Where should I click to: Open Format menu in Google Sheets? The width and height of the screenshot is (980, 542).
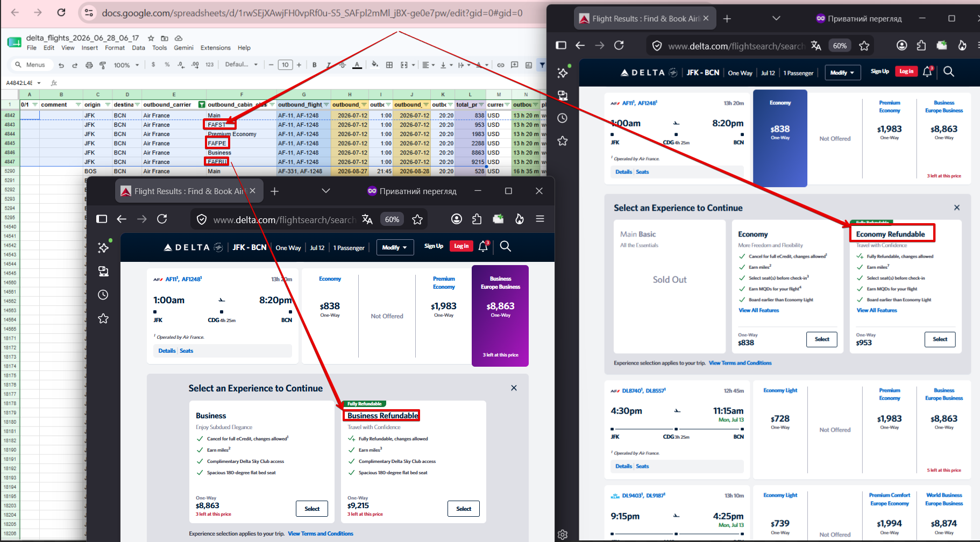(115, 48)
